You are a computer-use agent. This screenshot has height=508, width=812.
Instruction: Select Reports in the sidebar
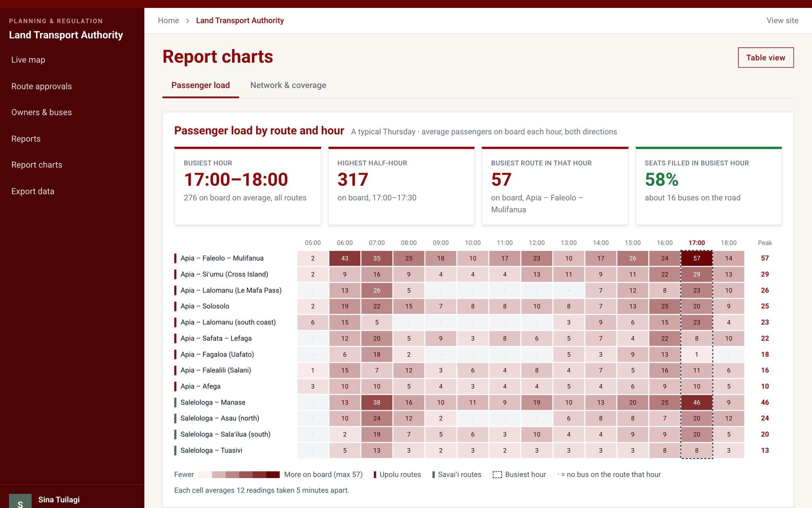[x=26, y=139]
